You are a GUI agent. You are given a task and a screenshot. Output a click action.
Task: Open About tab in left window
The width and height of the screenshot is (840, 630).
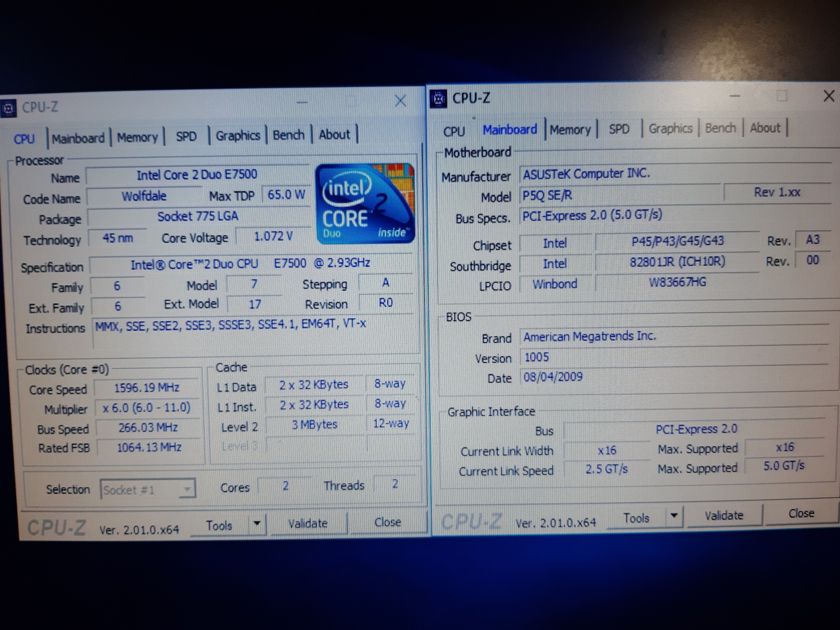[x=335, y=134]
